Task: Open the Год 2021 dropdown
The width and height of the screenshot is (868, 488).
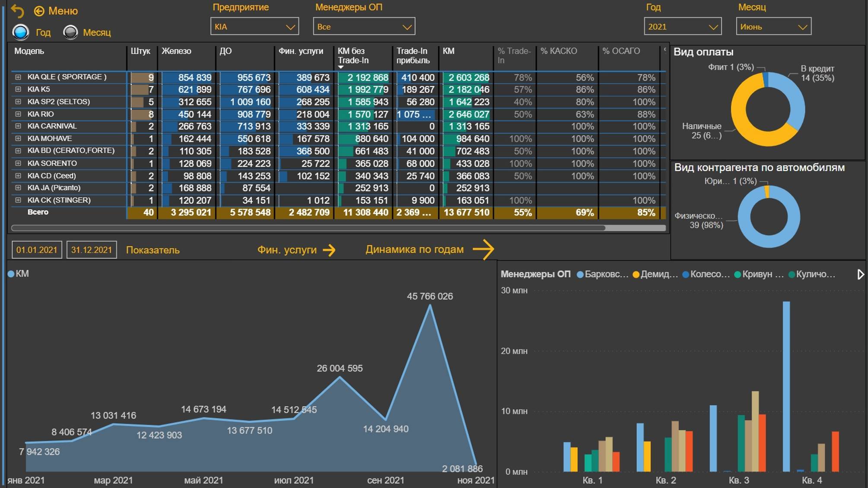Action: (682, 27)
